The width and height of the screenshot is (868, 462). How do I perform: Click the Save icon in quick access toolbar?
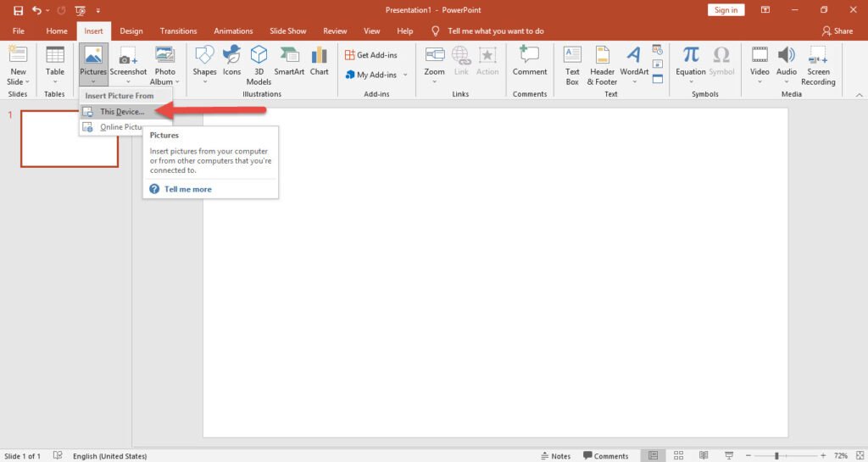(19, 10)
